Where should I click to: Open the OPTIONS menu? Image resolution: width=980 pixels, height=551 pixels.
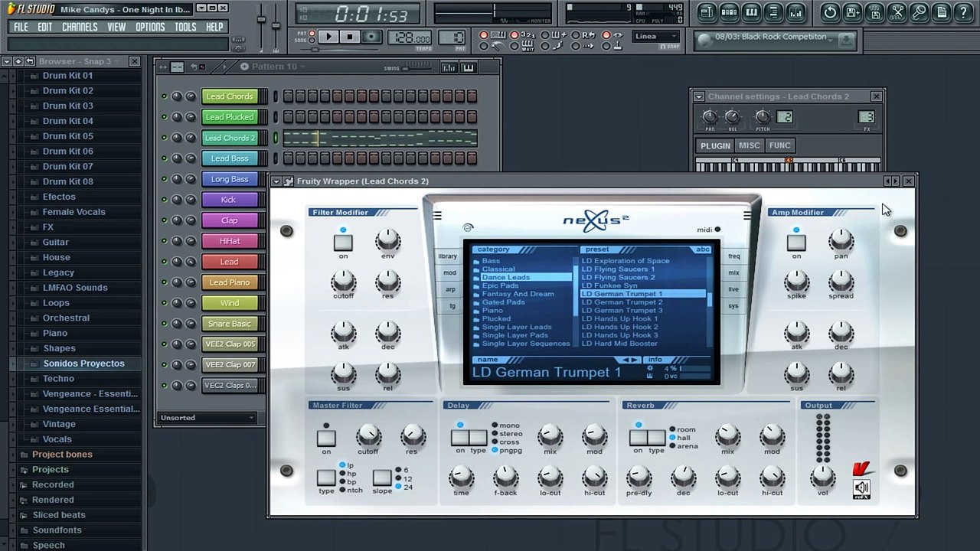click(150, 27)
